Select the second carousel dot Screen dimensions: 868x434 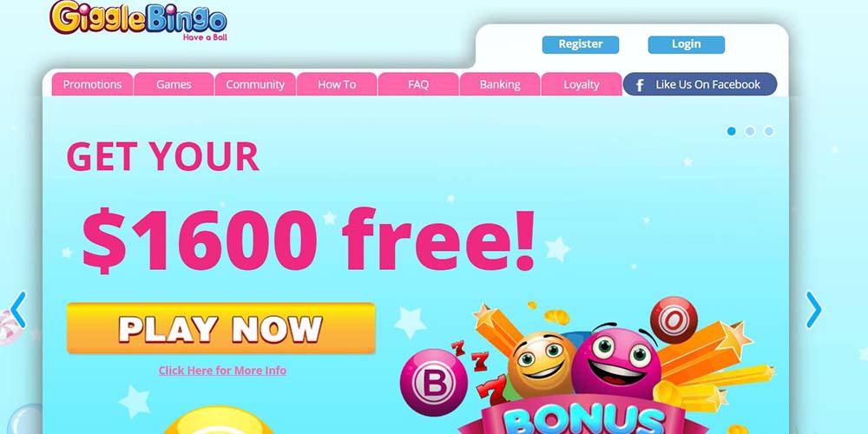[750, 131]
